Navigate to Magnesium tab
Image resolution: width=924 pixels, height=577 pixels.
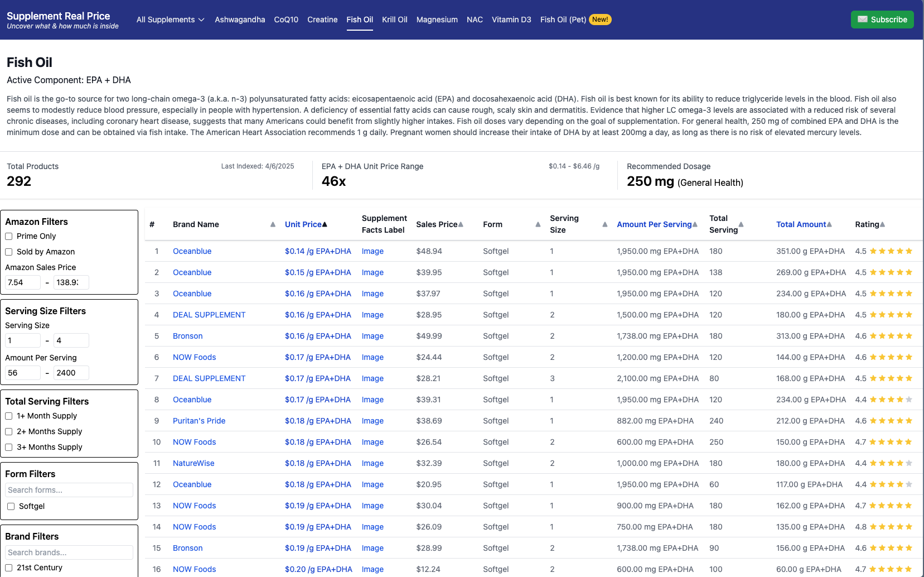click(x=437, y=20)
